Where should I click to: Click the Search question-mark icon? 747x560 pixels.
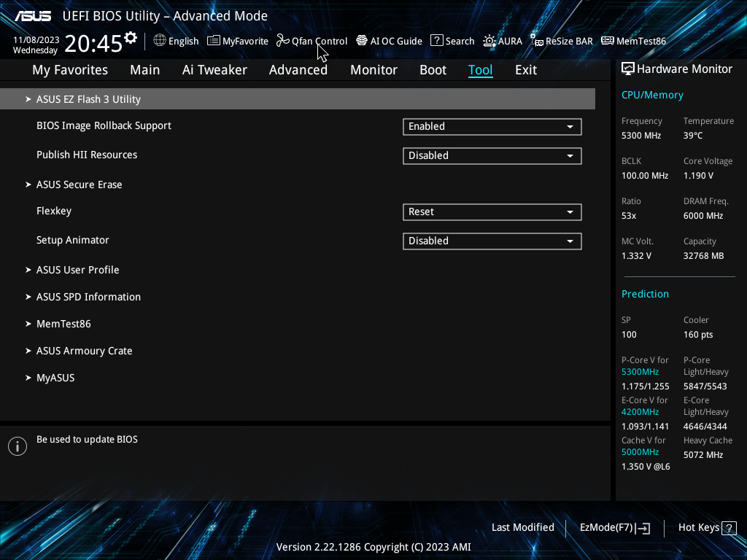point(437,41)
